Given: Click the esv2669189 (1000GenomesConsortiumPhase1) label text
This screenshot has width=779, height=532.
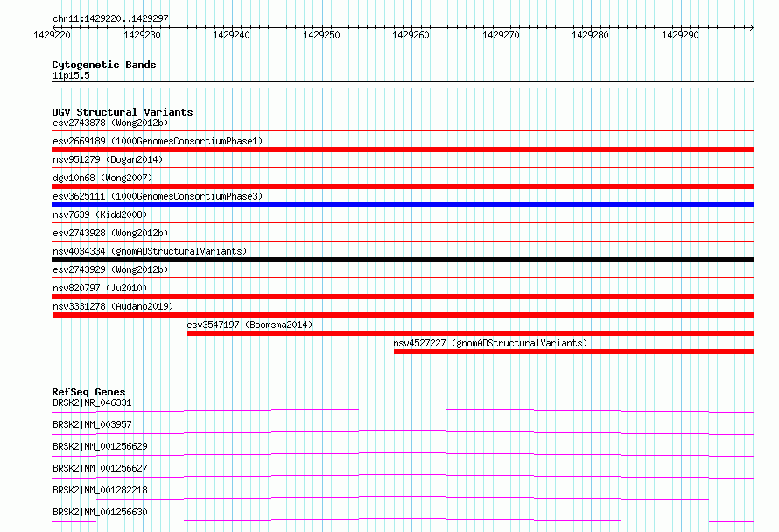Looking at the screenshot, I should (158, 141).
